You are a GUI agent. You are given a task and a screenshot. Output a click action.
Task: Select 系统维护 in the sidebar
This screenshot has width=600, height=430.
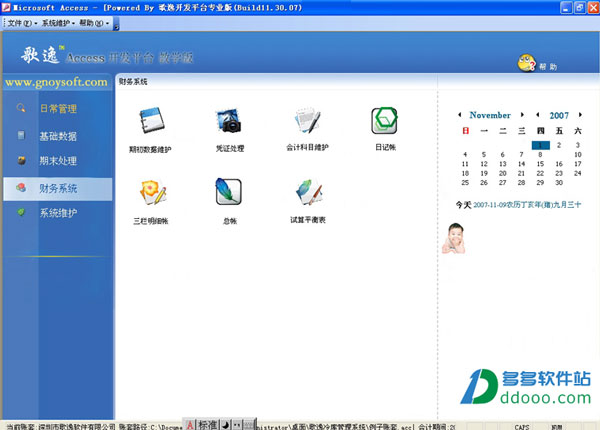click(58, 213)
